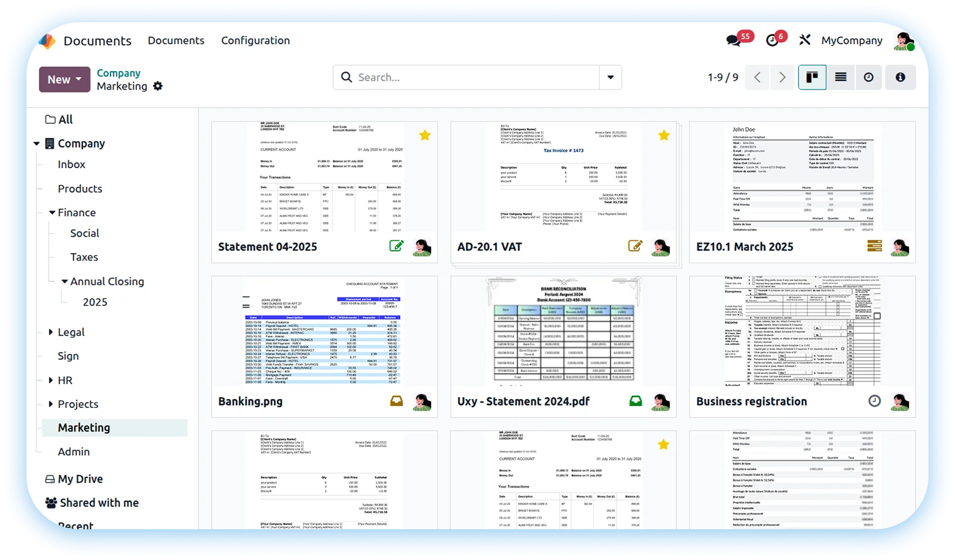The height and width of the screenshot is (560, 955).
Task: Toggle favorite star on AD-20.1 VAT
Action: coord(664,136)
